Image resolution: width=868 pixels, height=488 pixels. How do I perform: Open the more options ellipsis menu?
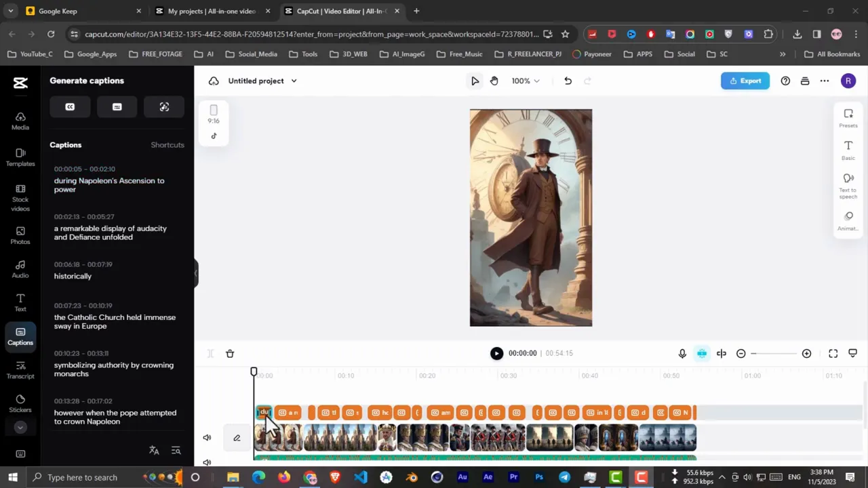tap(825, 81)
